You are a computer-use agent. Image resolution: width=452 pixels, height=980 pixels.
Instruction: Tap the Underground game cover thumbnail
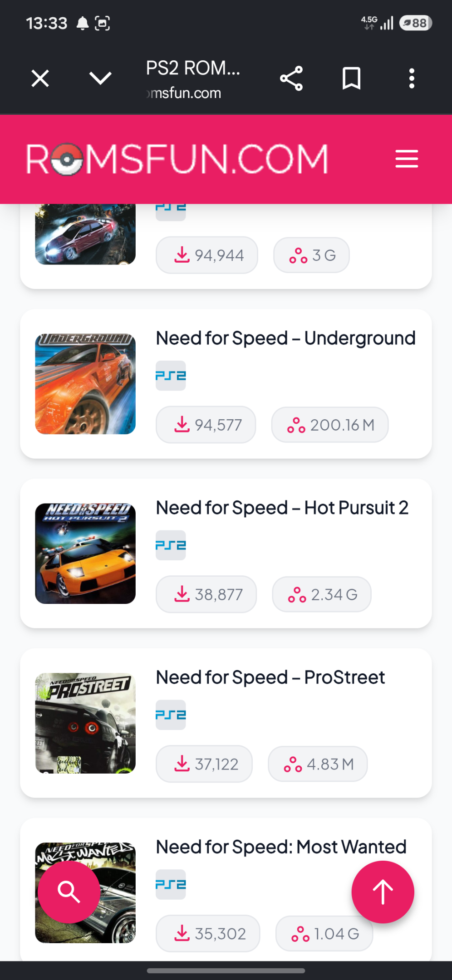(x=85, y=384)
